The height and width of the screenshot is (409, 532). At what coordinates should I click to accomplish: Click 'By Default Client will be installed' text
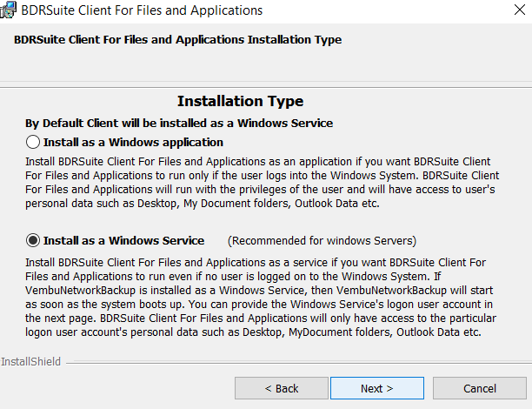pos(179,123)
